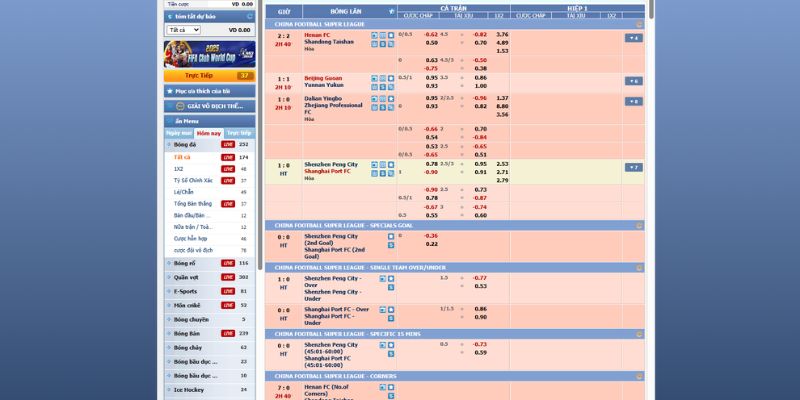The width and height of the screenshot is (800, 400).
Task: Click the FIFA Club World Cup 2025 banner
Action: (209, 53)
